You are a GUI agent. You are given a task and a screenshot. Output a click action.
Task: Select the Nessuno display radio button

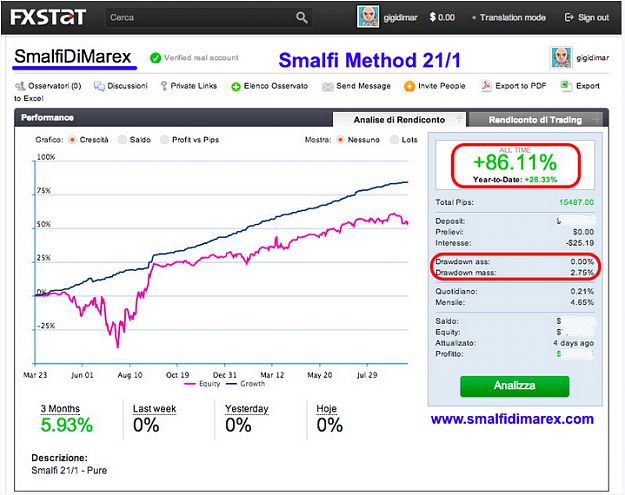[340, 140]
